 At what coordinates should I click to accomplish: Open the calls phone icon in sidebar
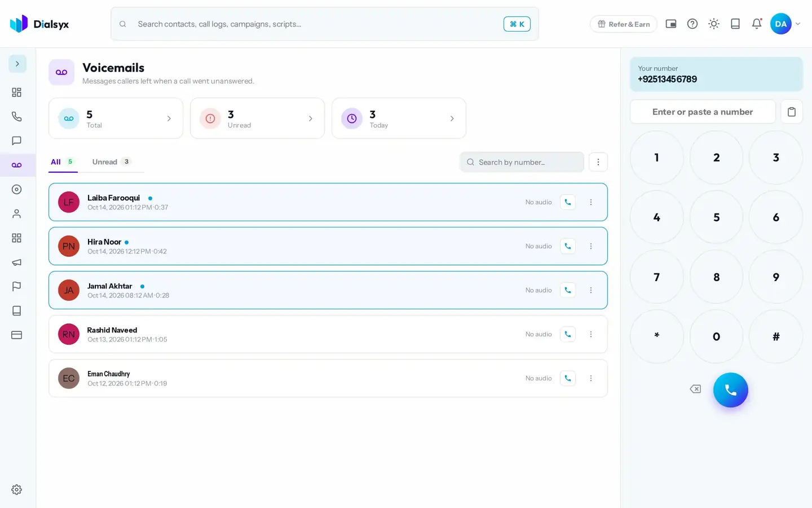(17, 116)
